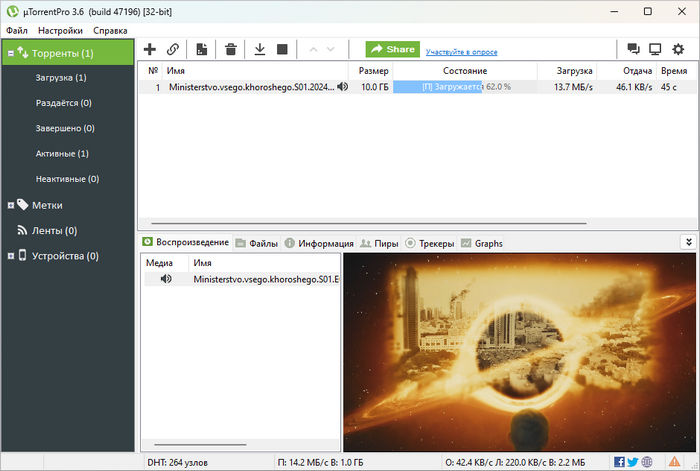Screen dimensions: 700x471
Task: Switch to the Пиры tab
Action: [379, 243]
